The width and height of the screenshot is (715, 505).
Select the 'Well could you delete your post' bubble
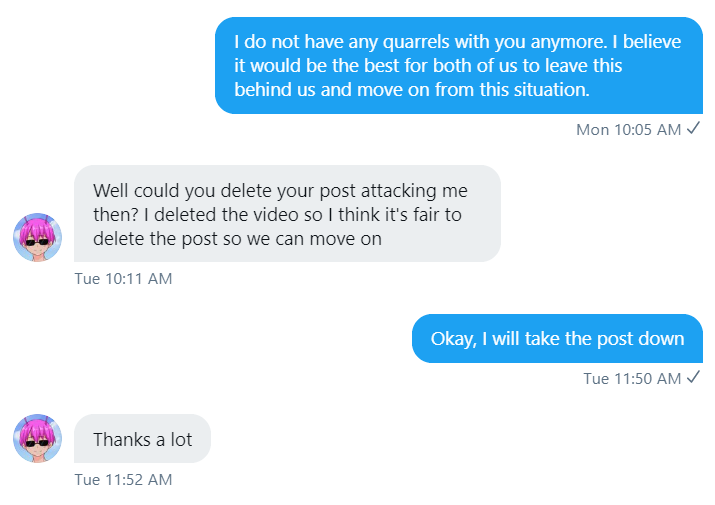(x=287, y=213)
